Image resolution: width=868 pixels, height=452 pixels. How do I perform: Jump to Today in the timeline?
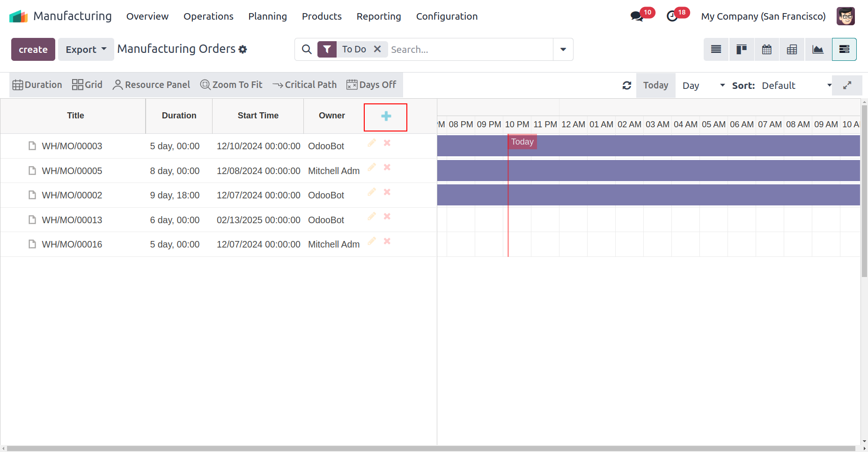[655, 86]
